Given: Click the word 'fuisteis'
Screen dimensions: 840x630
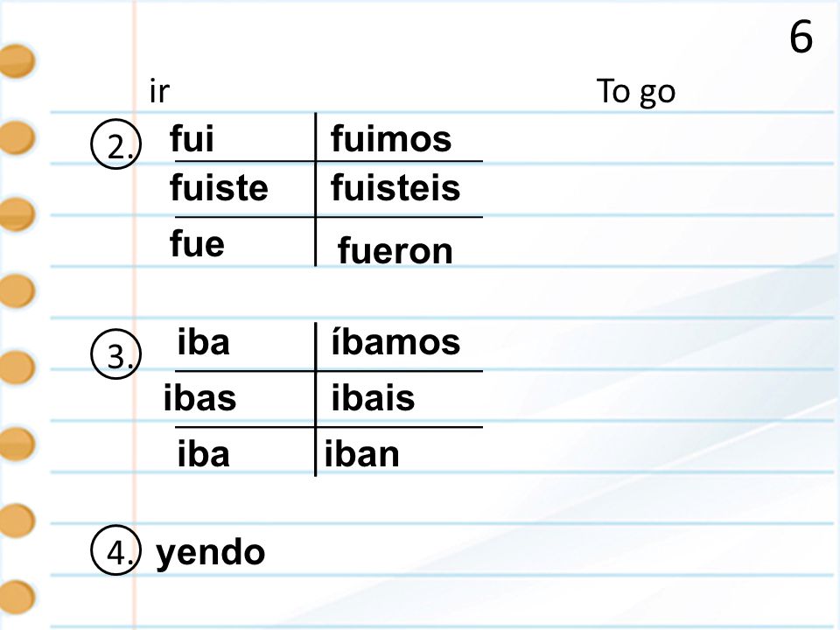Looking at the screenshot, I should [x=395, y=187].
